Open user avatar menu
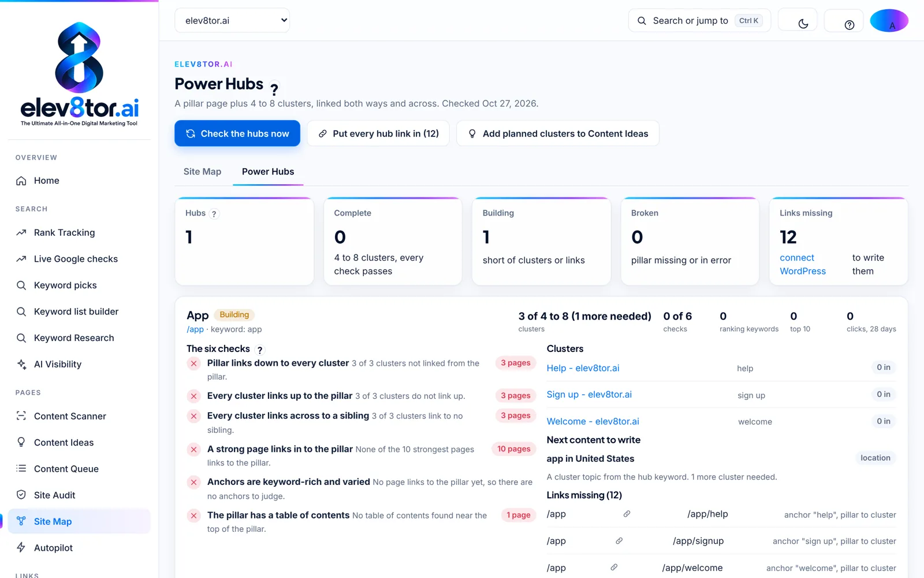The width and height of the screenshot is (924, 578). [889, 21]
